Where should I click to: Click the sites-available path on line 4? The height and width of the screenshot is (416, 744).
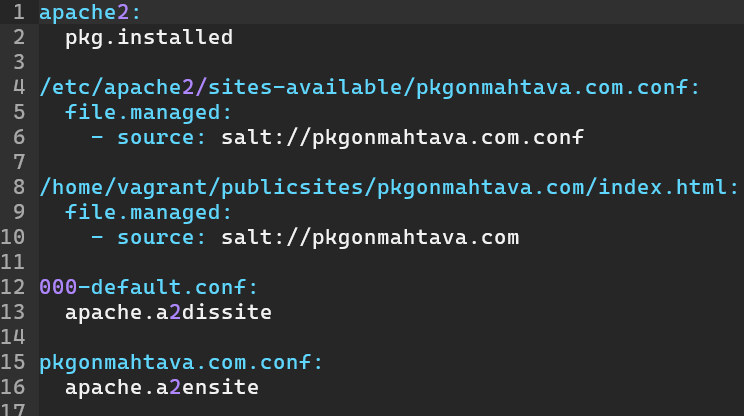[370, 88]
